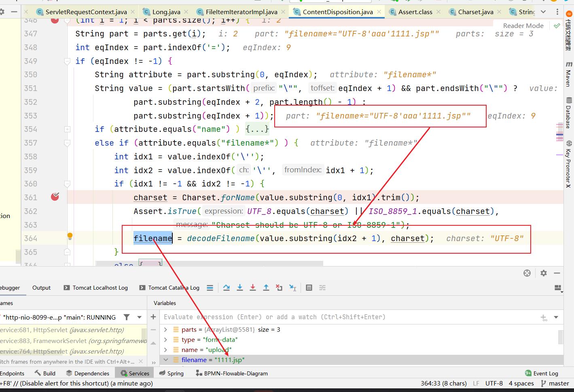The image size is (574, 392).
Task: Click the Step Into debugger icon
Action: click(x=240, y=288)
